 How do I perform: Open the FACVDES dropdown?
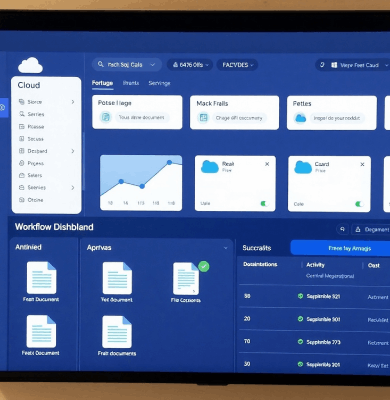(237, 65)
